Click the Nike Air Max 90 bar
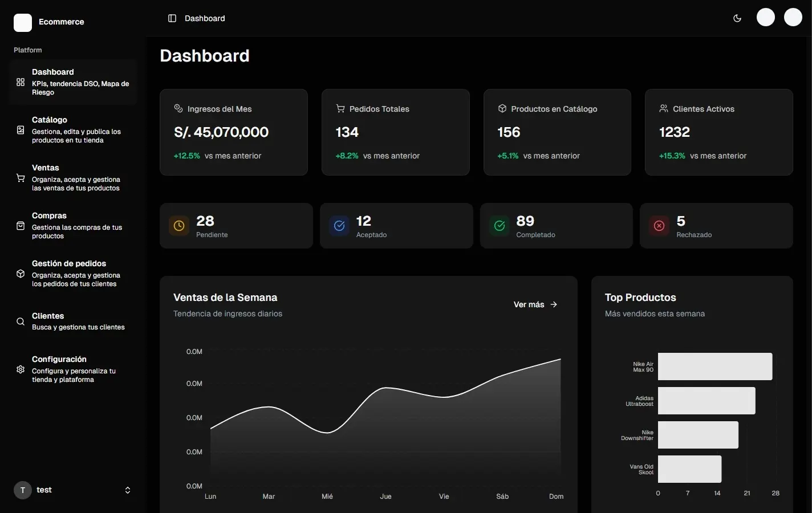The image size is (812, 513). [714, 367]
